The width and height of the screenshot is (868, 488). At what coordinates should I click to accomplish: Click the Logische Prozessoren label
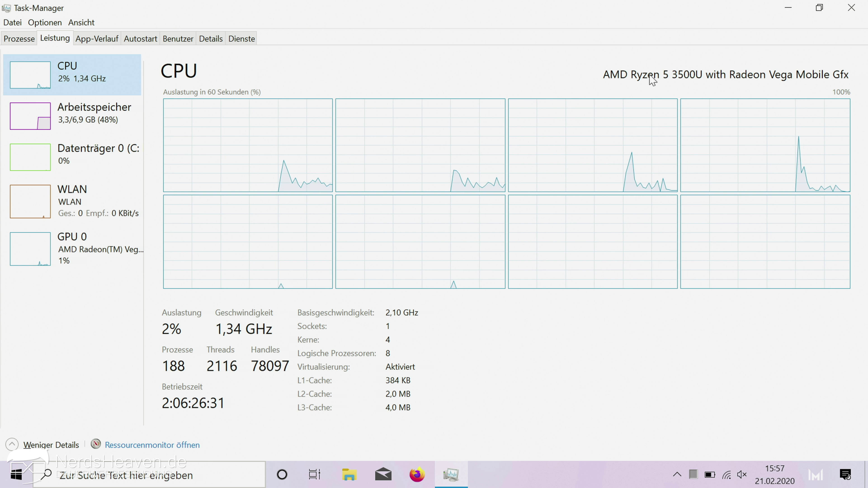tap(337, 353)
